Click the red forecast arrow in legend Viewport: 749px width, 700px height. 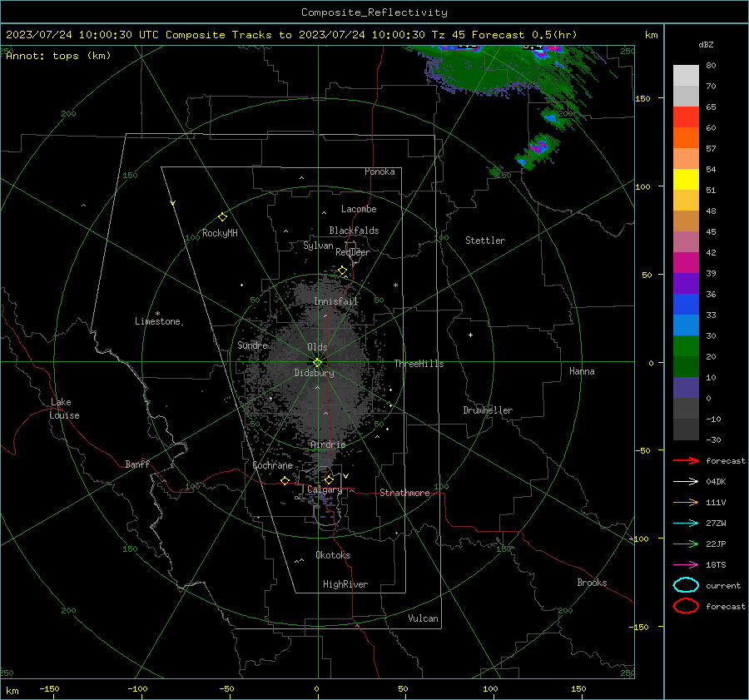click(686, 460)
